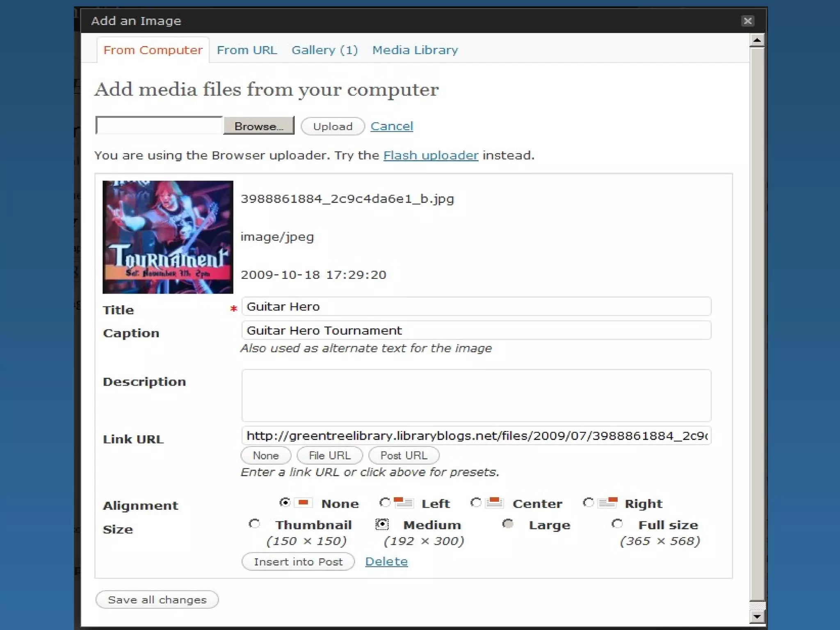Click the Center alignment icon
This screenshot has height=630, width=840.
point(495,502)
